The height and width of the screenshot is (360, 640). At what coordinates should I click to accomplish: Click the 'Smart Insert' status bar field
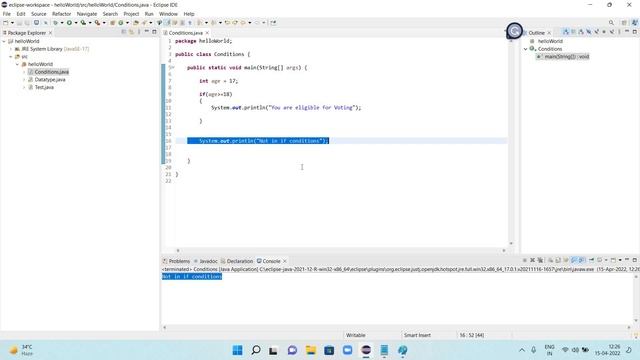[x=417, y=335]
